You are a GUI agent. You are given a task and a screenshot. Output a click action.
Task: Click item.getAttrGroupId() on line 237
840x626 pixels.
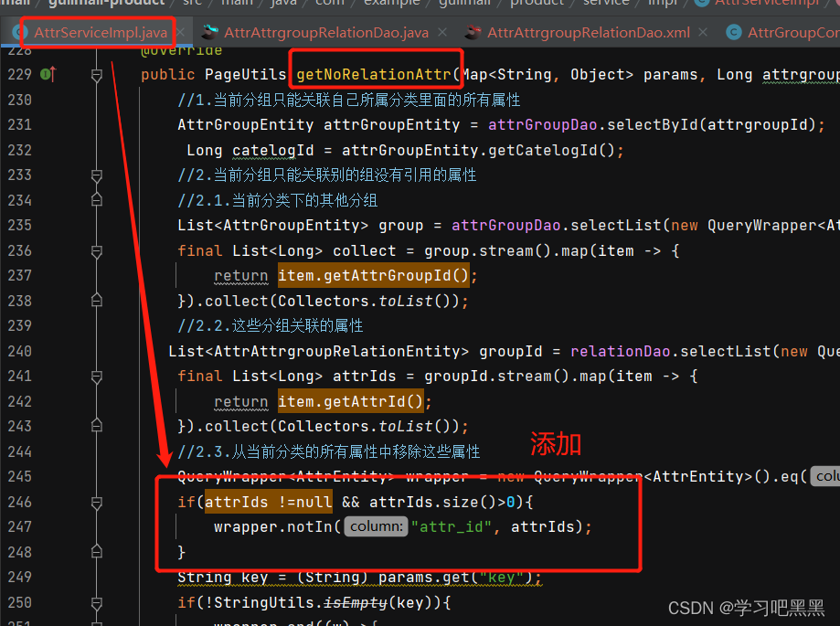click(374, 276)
